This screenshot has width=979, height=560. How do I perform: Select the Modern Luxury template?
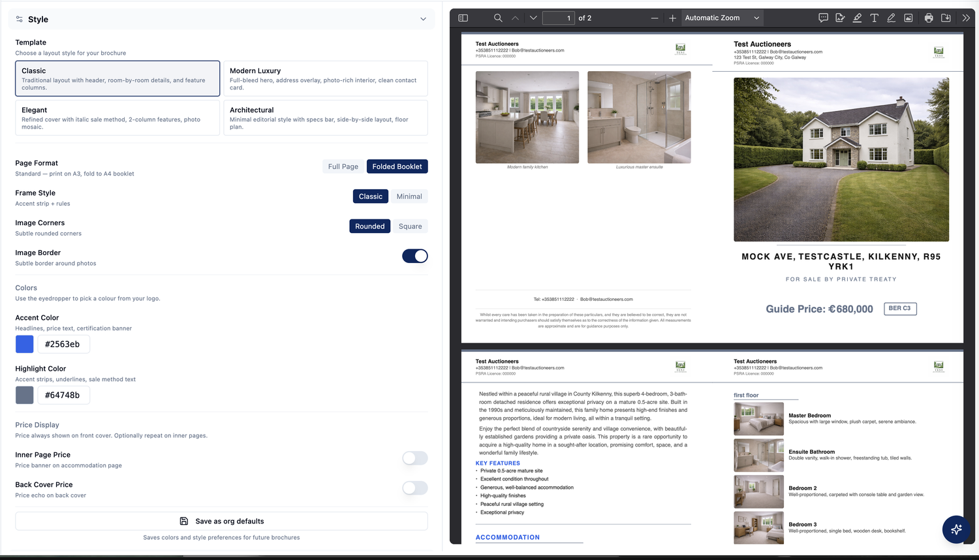click(x=326, y=78)
